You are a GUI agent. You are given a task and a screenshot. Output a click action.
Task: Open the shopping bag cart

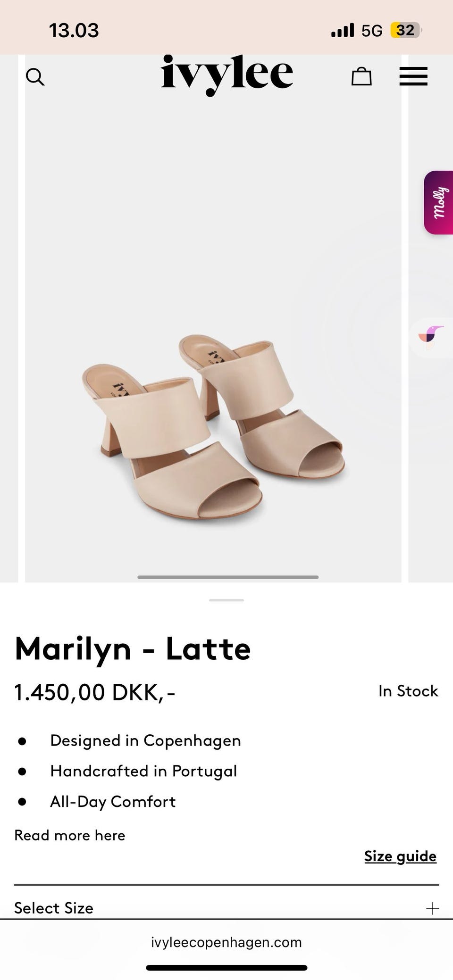pos(361,76)
